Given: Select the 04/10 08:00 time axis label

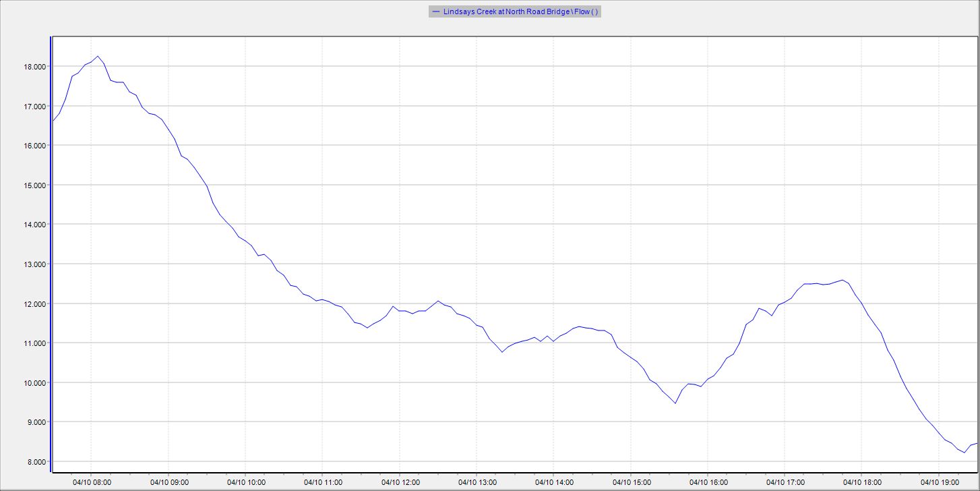Looking at the screenshot, I should click(x=92, y=482).
